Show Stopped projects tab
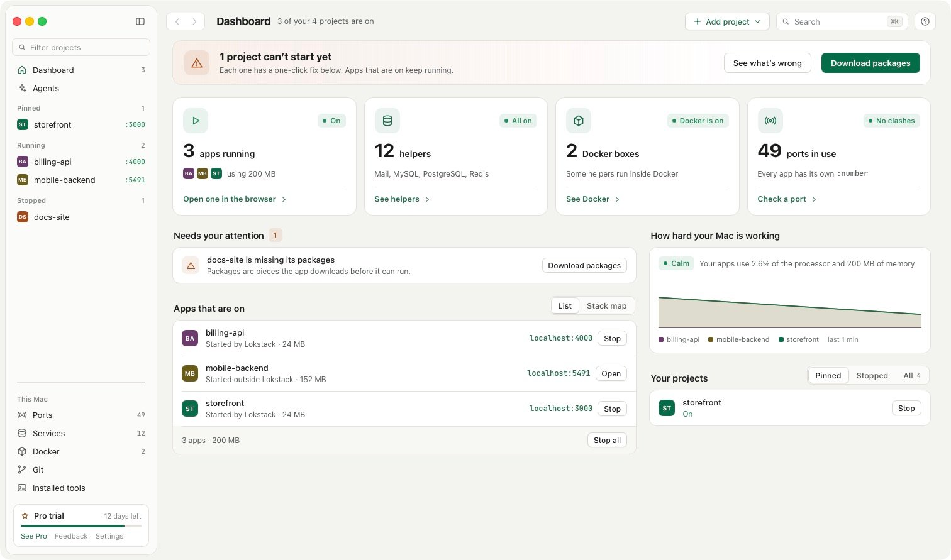Viewport: 951px width, 560px height. [x=872, y=376]
